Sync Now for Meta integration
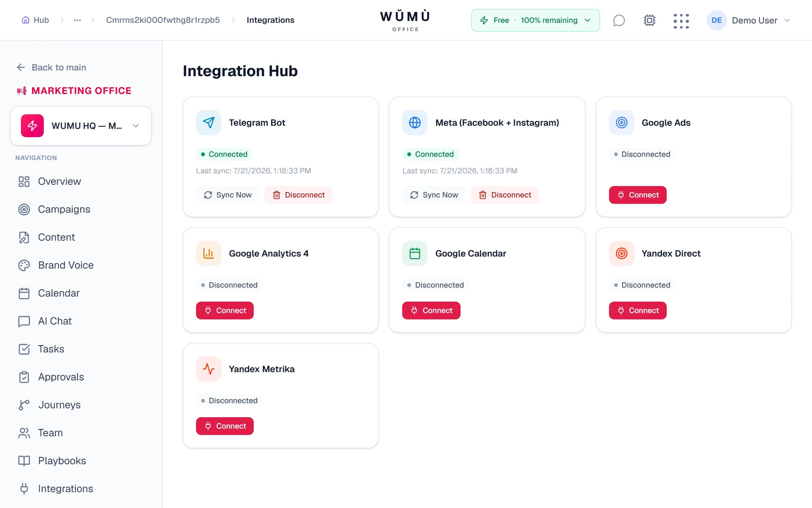The height and width of the screenshot is (508, 812). click(434, 195)
